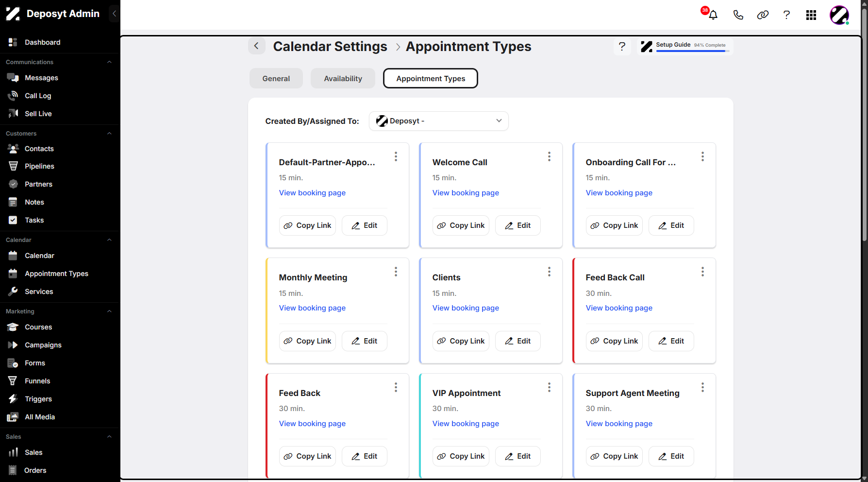The height and width of the screenshot is (482, 868).
Task: Go back using the arrow beside Calendar Settings
Action: [256, 46]
